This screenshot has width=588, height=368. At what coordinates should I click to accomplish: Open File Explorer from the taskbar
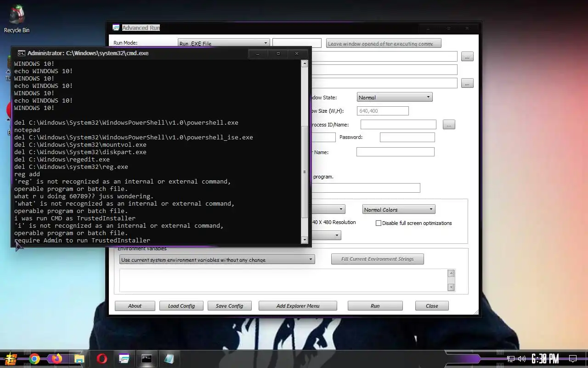(x=79, y=358)
